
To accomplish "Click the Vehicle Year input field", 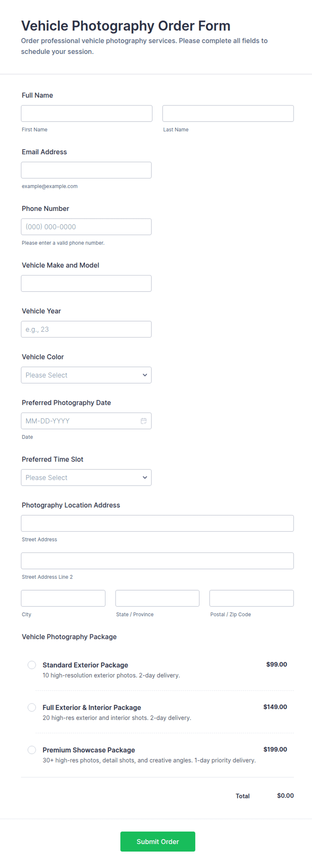I will (x=86, y=329).
